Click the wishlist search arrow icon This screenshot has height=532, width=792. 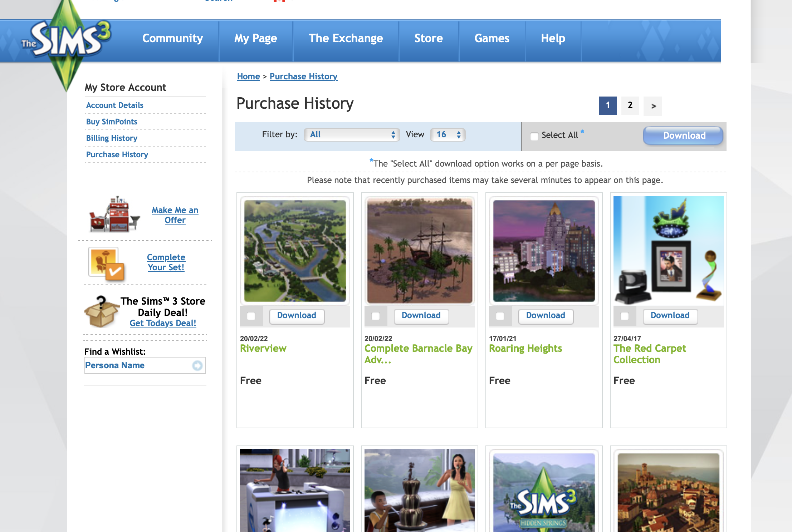[197, 365]
